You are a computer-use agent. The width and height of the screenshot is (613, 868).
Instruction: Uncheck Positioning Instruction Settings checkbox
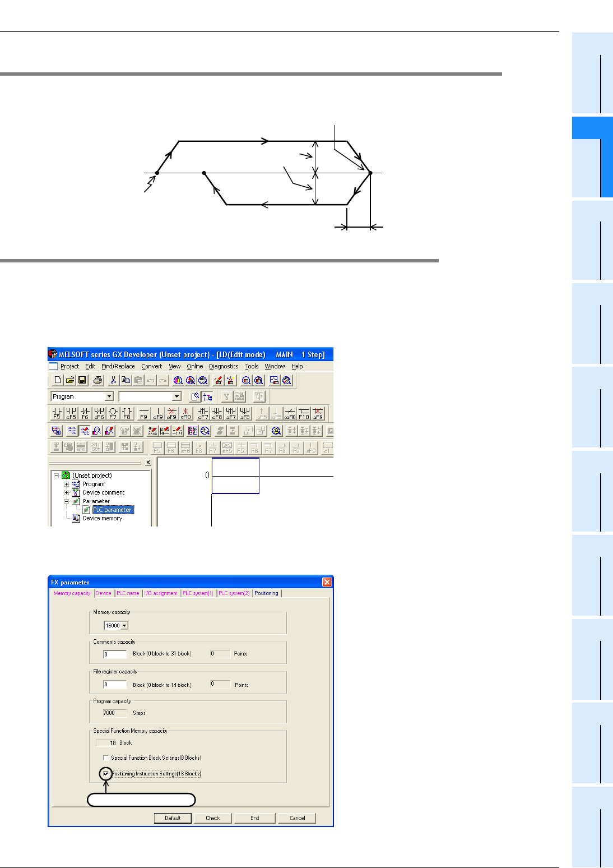pos(106,774)
